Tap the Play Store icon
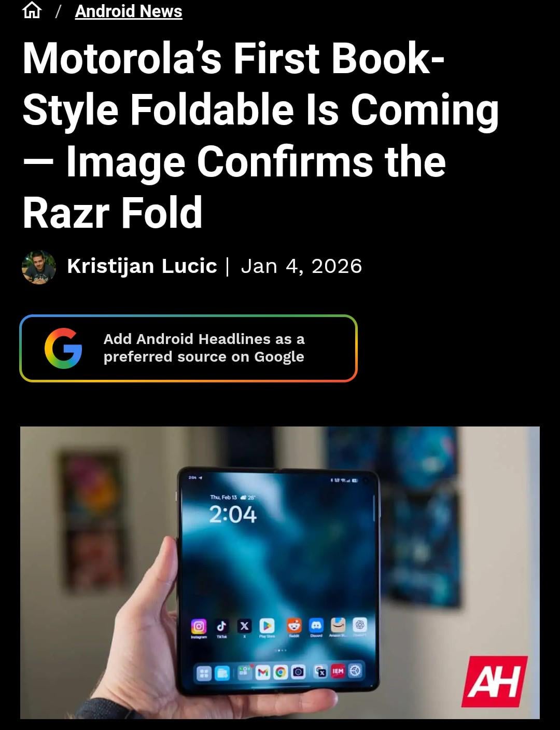 tap(267, 625)
